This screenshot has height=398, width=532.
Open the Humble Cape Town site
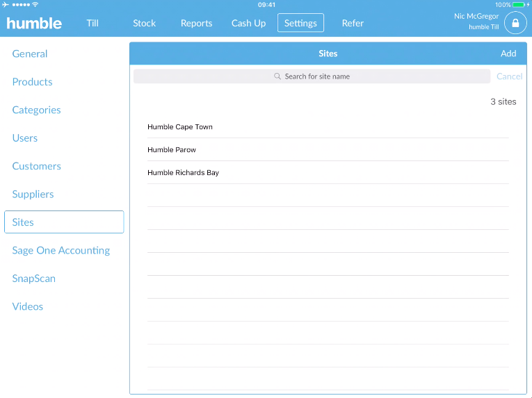pos(328,127)
